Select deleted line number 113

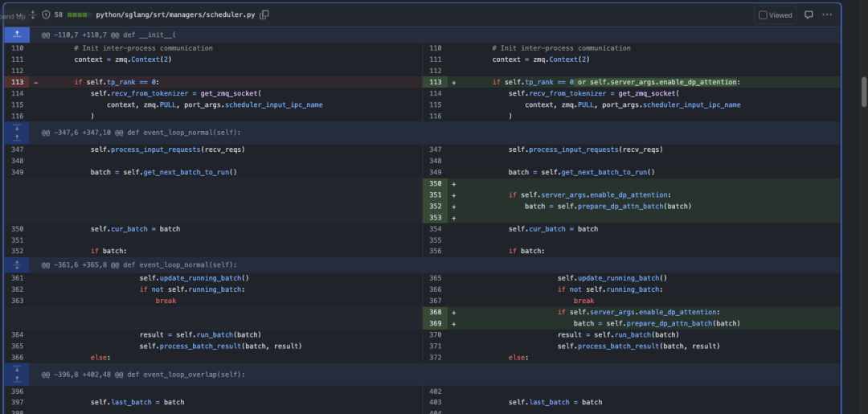pyautogui.click(x=16, y=82)
